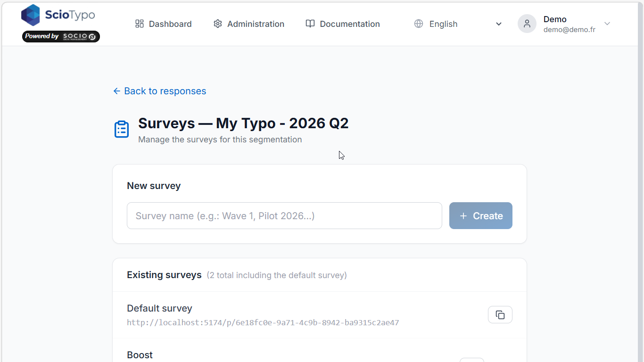The width and height of the screenshot is (644, 362).
Task: Click the Create survey button
Action: 481,216
